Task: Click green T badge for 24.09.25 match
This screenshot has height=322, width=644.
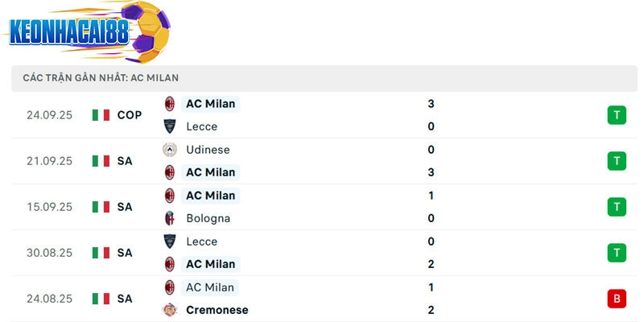Action: (617, 115)
